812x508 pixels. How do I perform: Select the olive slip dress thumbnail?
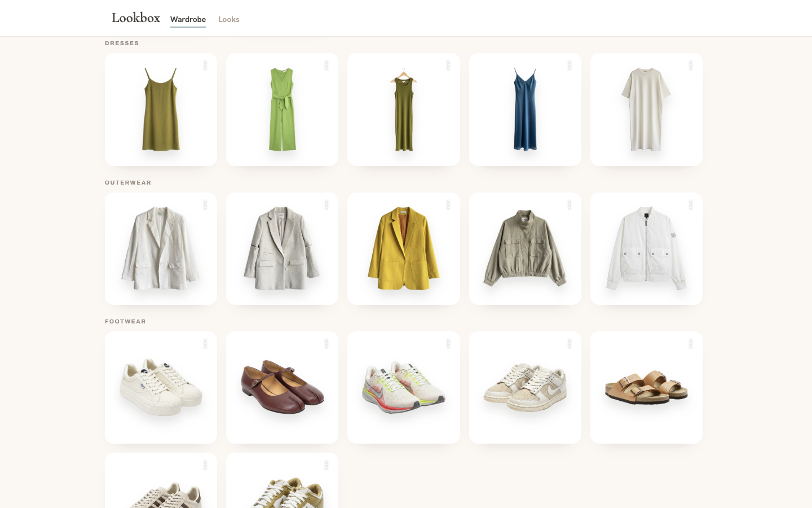(x=161, y=110)
